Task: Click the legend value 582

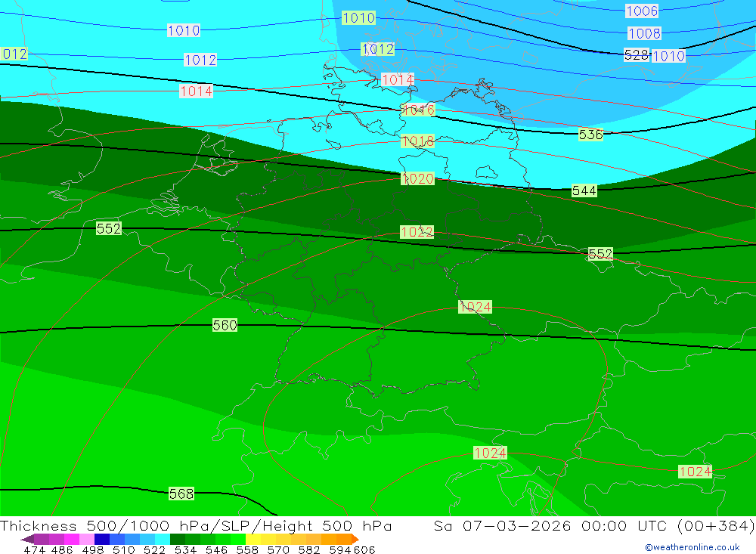Action: 308,549
